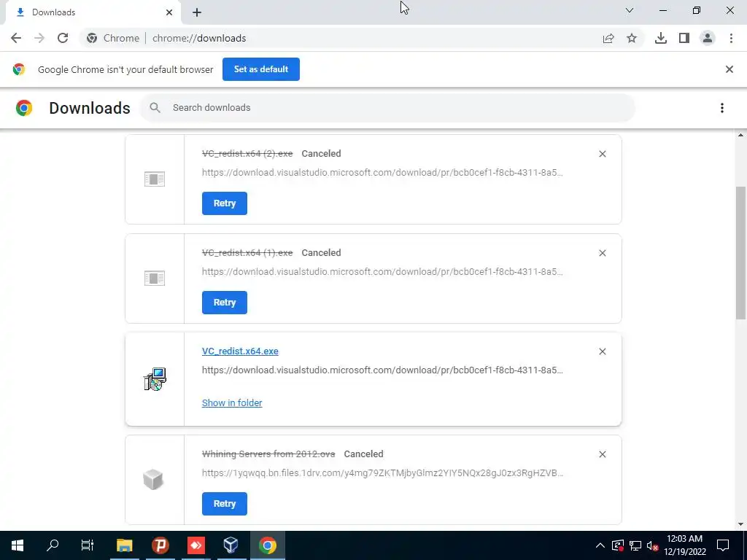Click the page vertical scrollbar thumb
The image size is (747, 560).
[741, 252]
